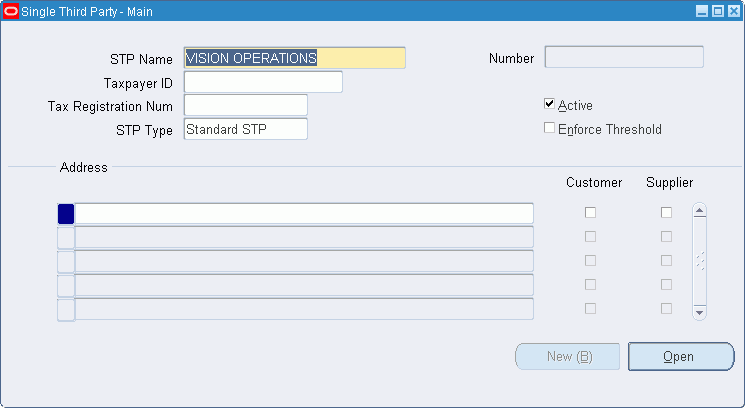Click the fifth row Supplier checkbox
745x408 pixels.
point(667,309)
